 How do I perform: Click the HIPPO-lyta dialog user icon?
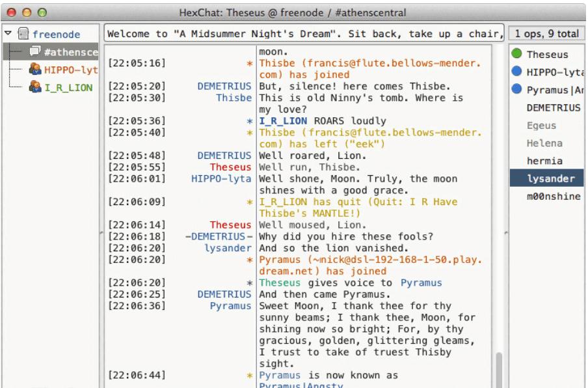[x=35, y=69]
